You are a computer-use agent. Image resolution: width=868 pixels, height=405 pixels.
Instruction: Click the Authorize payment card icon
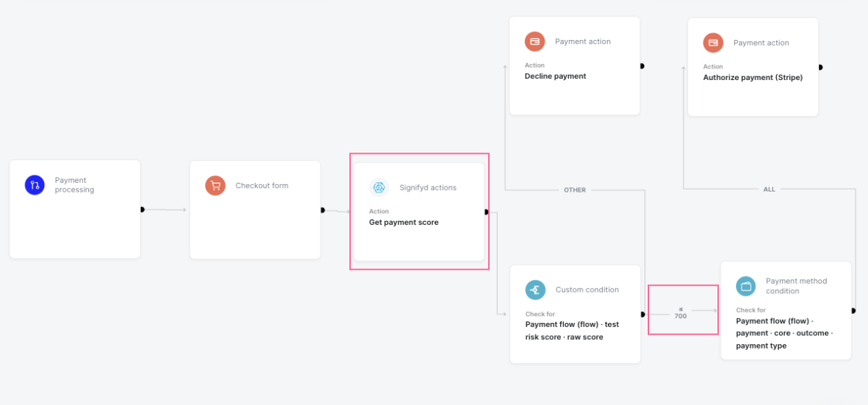coord(713,43)
